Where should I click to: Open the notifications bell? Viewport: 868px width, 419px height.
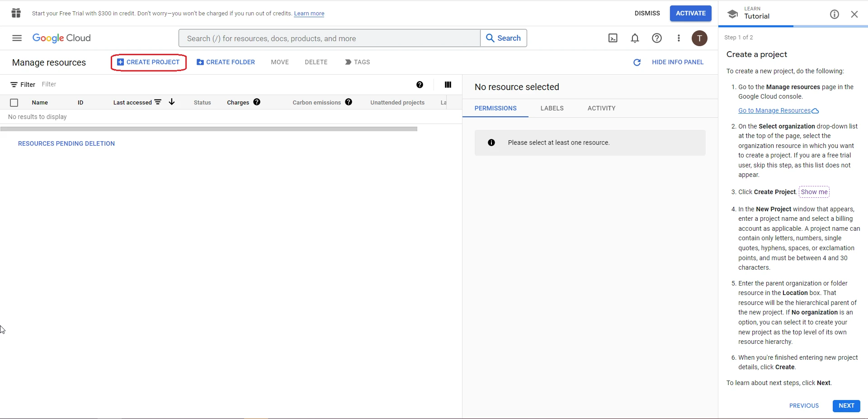click(x=635, y=38)
